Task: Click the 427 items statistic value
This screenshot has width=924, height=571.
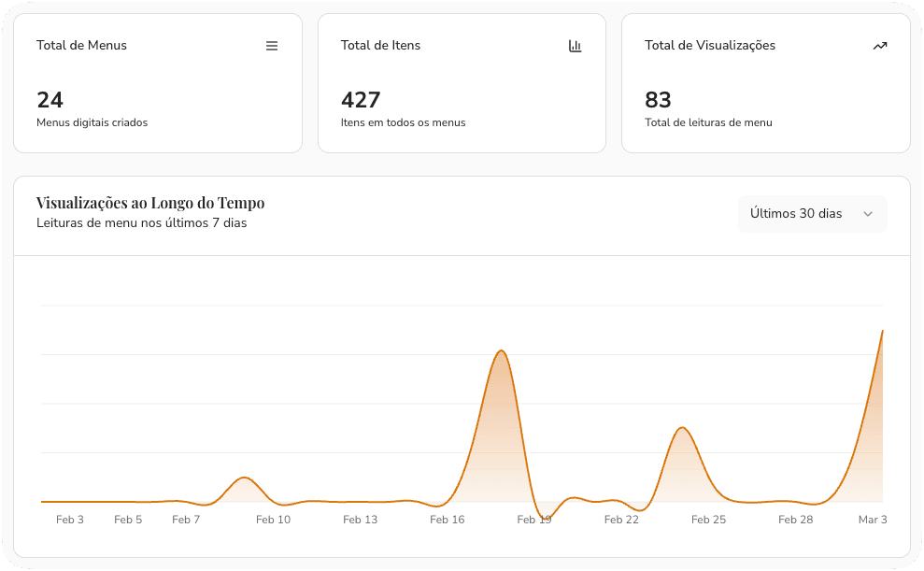Action: click(x=361, y=100)
